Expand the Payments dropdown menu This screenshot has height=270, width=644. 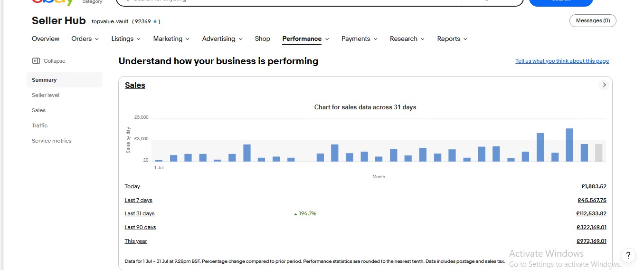tap(359, 39)
